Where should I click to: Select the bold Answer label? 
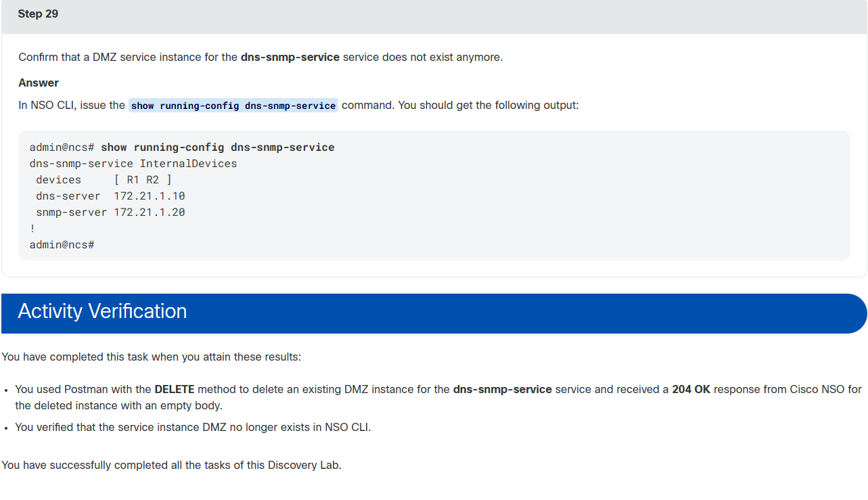(x=39, y=83)
